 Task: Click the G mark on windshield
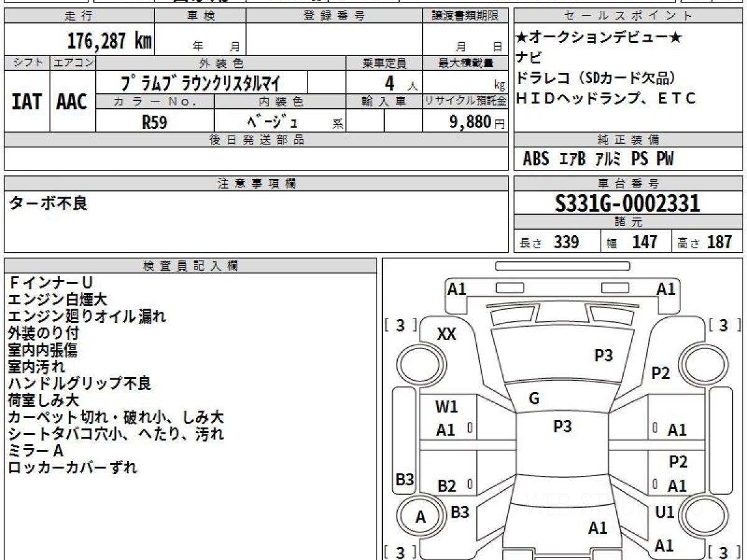point(534,399)
